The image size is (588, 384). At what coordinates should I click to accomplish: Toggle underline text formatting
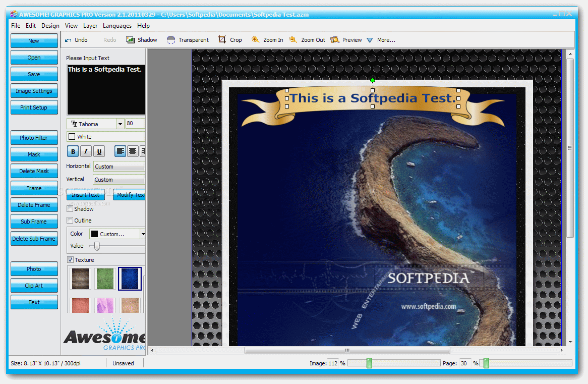pyautogui.click(x=99, y=151)
